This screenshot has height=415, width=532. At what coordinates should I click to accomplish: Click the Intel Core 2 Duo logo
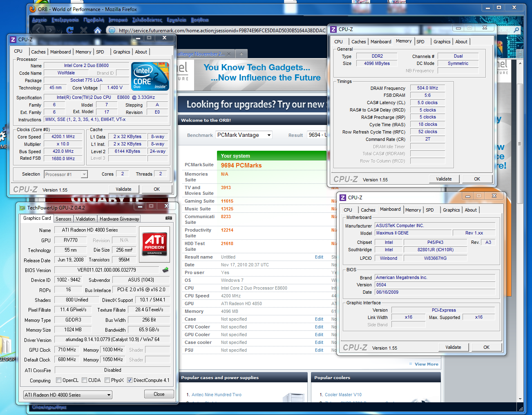(150, 76)
